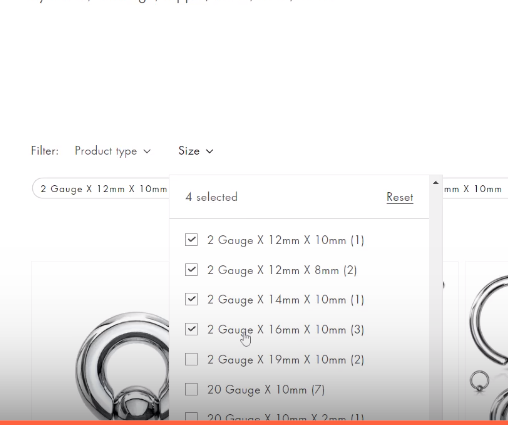Click the '4 selected' text
This screenshot has width=508, height=425.
(x=211, y=197)
